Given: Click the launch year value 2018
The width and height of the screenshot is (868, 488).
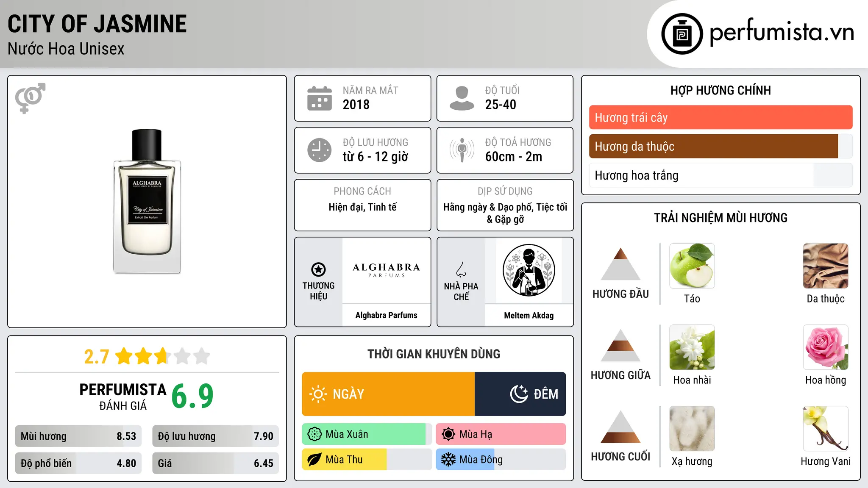Looking at the screenshot, I should coord(356,105).
